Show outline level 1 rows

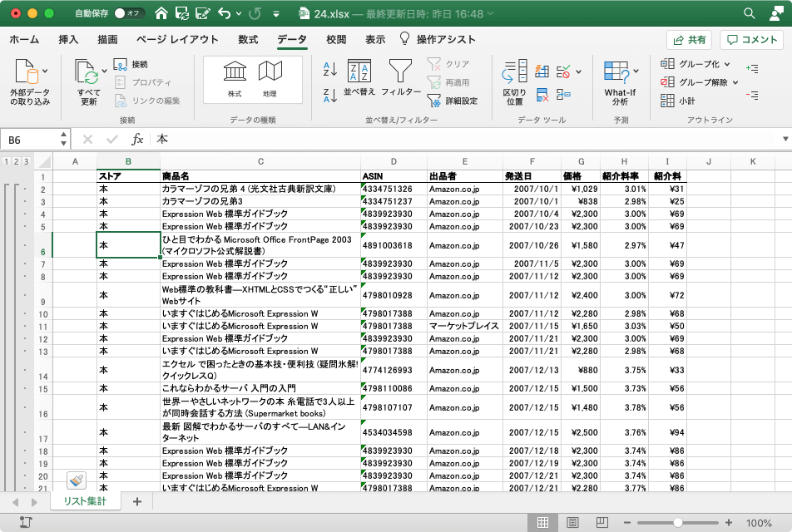[7, 162]
